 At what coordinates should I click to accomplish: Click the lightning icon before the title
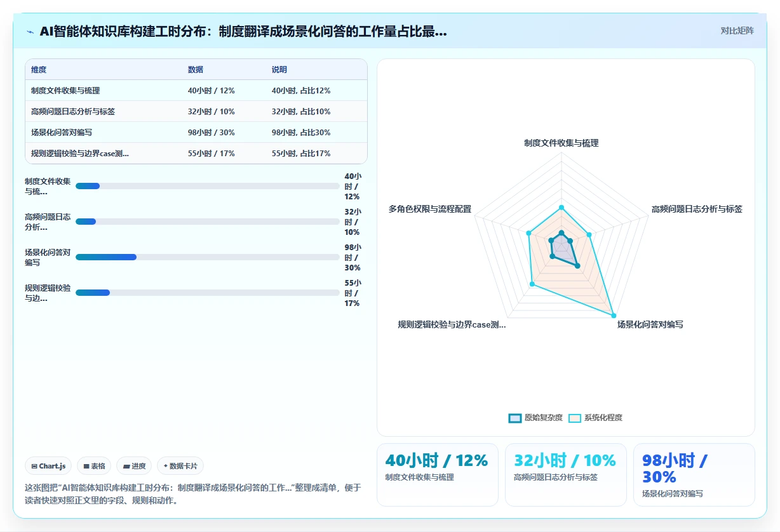[30, 32]
